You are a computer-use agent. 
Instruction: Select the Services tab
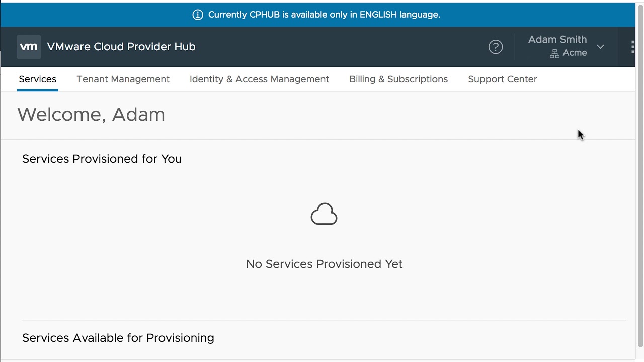coord(37,79)
